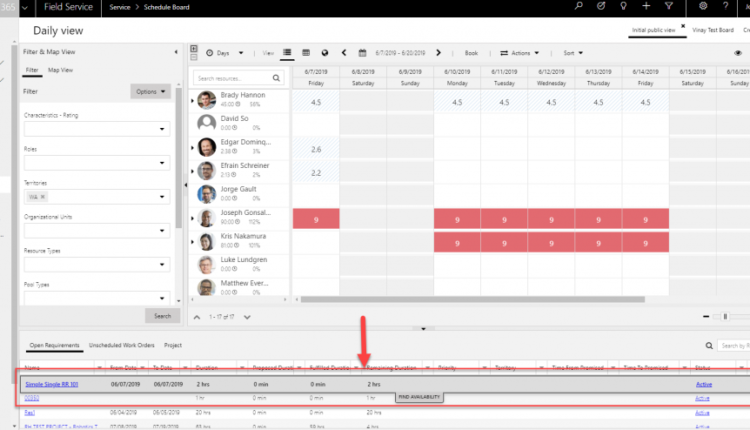
Task: Switch to the Map View tab
Action: (x=60, y=70)
